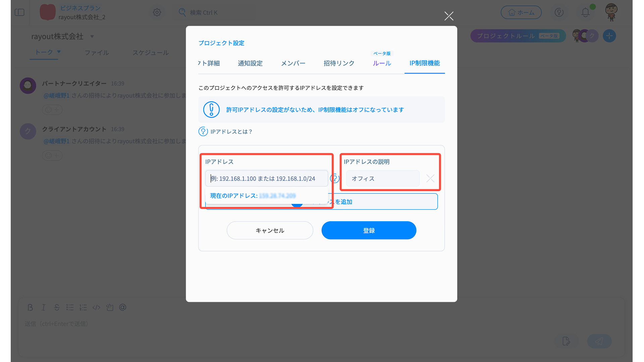
Task: Click the ホーム button
Action: pos(521,12)
